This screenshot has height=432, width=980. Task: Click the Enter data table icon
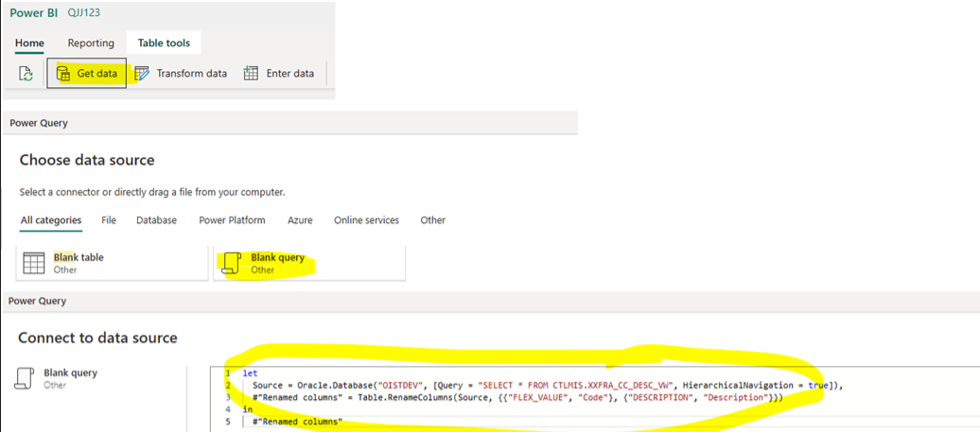click(251, 74)
